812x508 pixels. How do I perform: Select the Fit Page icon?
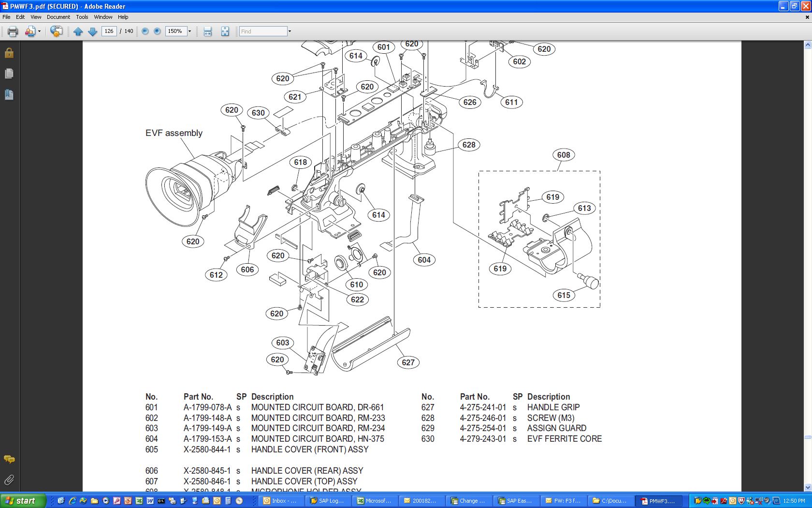225,31
